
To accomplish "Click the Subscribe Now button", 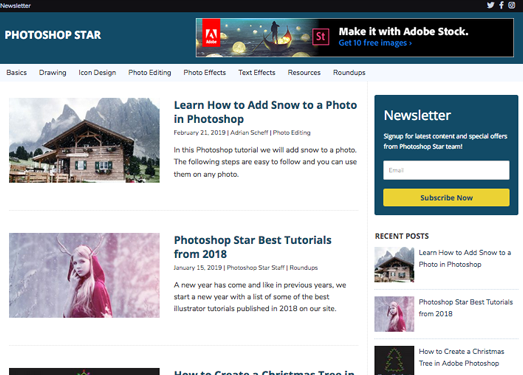I will pyautogui.click(x=446, y=198).
